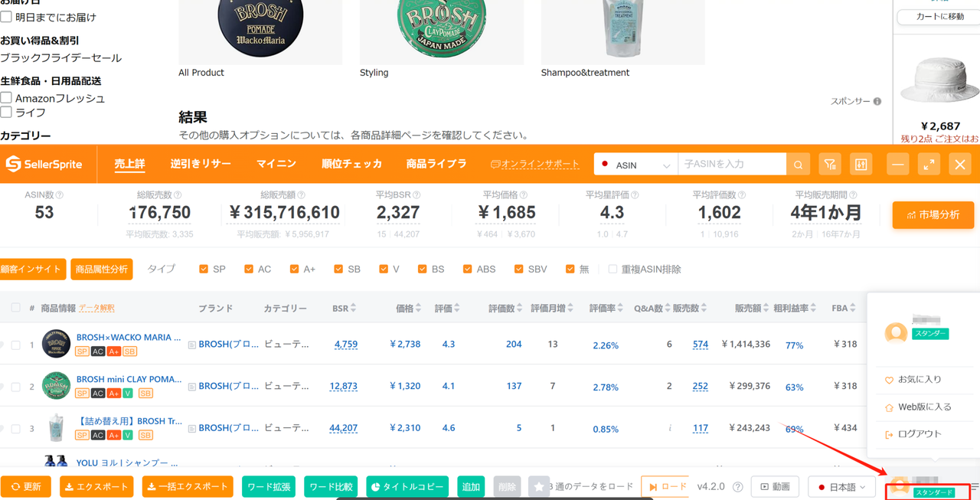Viewport: 980px width, 500px height.
Task: Open the 日本語 language dropdown
Action: coord(841,487)
